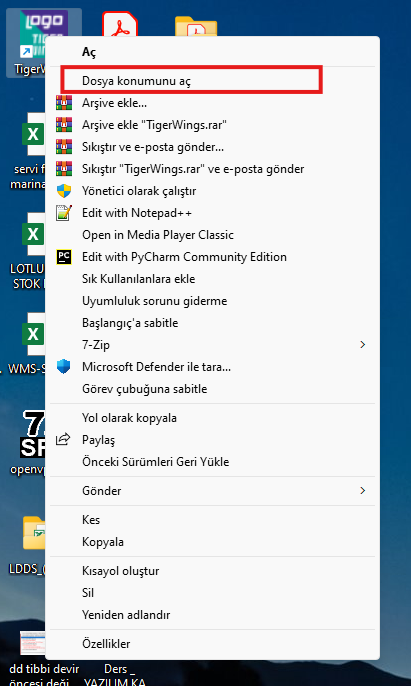Click the Notepad++ icon in context menu
Image resolution: width=411 pixels, height=686 pixels.
64,213
